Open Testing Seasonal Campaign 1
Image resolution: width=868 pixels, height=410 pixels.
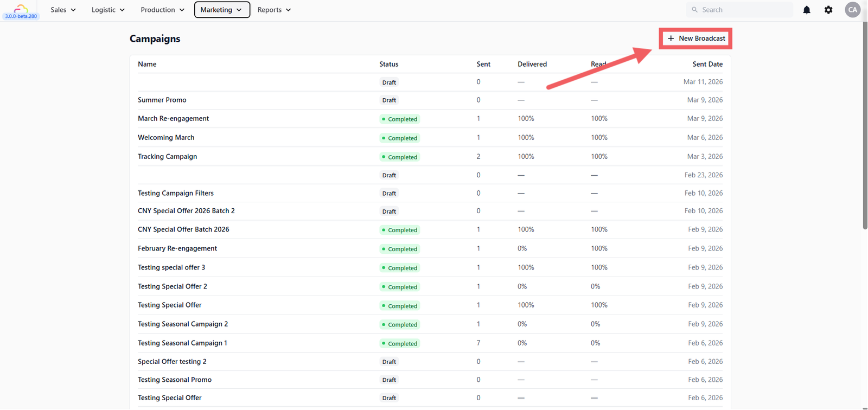tap(182, 343)
